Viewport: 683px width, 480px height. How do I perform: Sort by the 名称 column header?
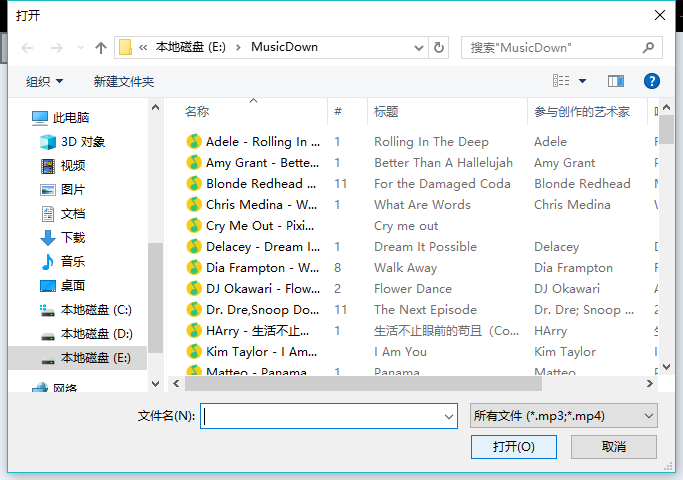coord(197,112)
